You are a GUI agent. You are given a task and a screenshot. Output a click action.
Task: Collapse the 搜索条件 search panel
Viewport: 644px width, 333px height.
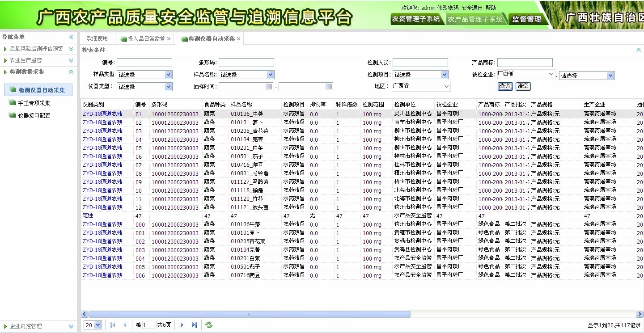pos(639,50)
